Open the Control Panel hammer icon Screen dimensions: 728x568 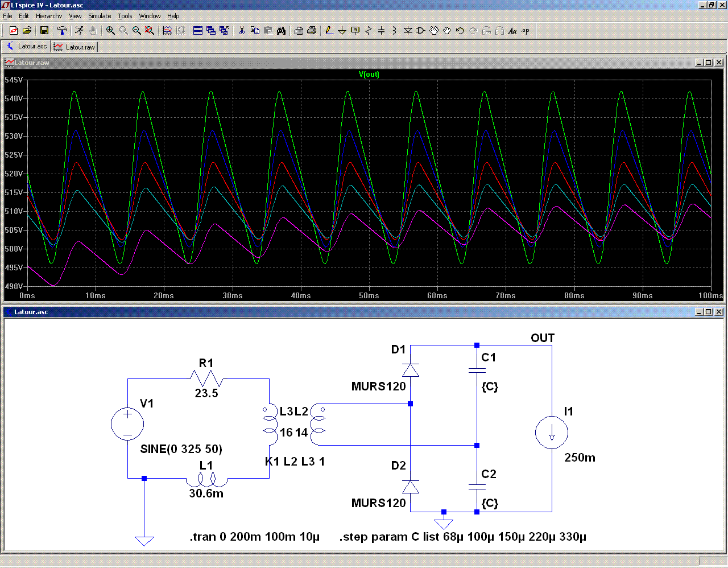(62, 31)
